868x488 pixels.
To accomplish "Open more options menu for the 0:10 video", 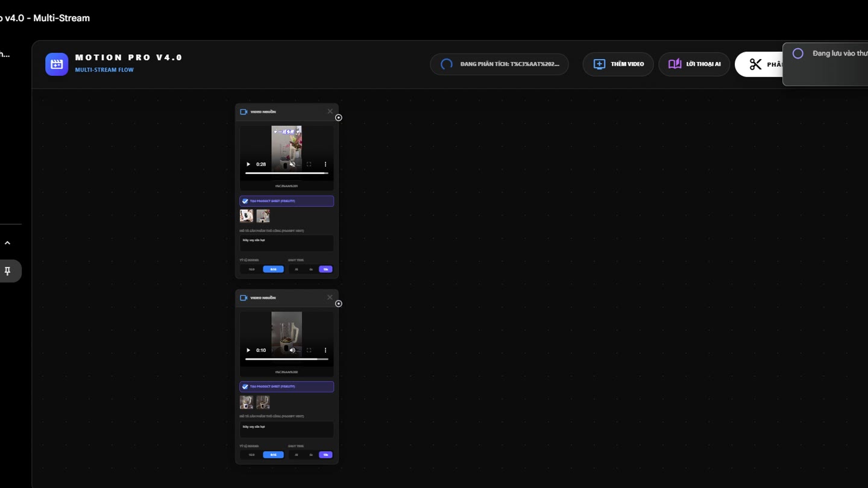I will 325,350.
